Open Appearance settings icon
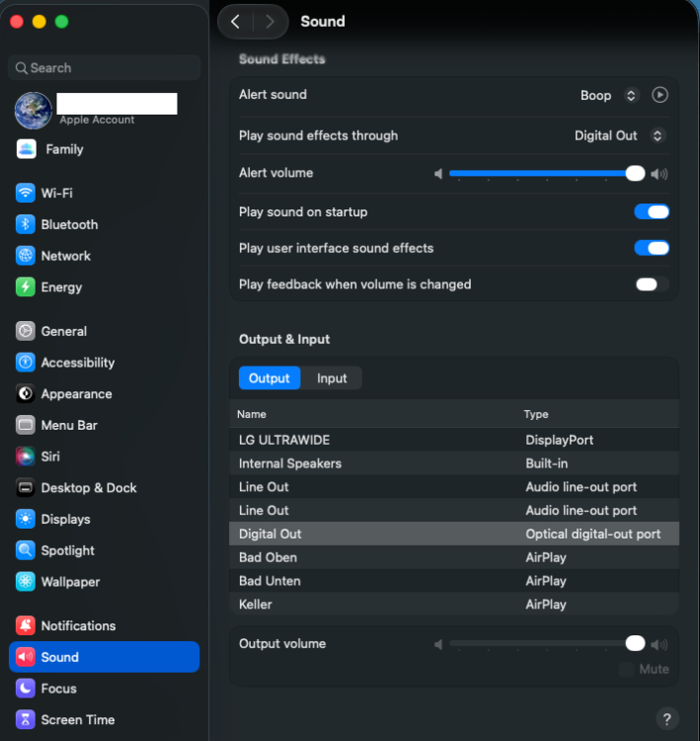700x741 pixels. [x=26, y=393]
